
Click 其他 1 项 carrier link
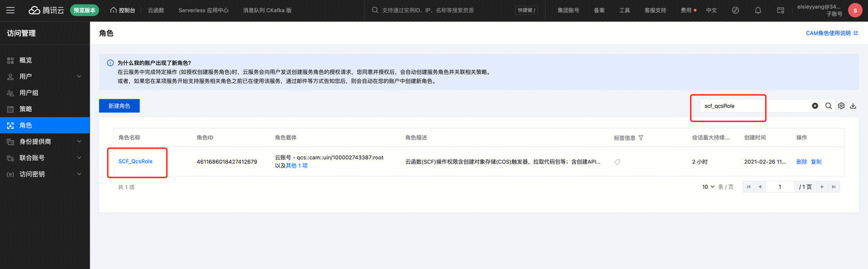297,165
